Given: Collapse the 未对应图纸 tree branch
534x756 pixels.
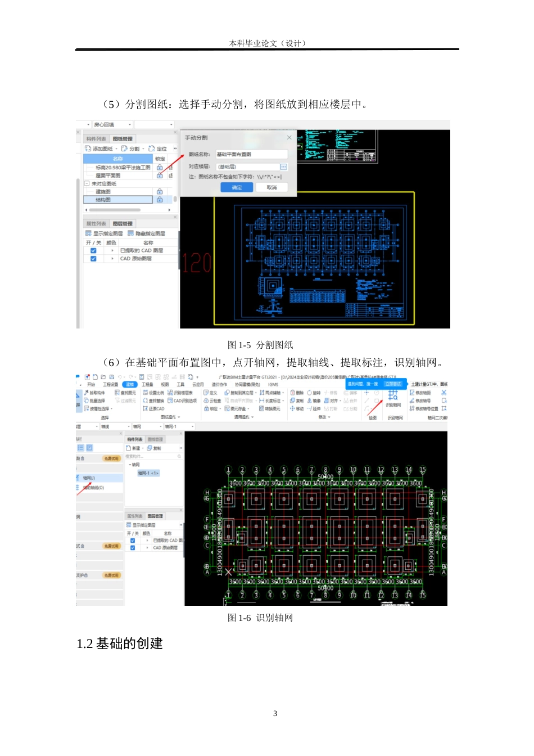Looking at the screenshot, I should tap(87, 183).
